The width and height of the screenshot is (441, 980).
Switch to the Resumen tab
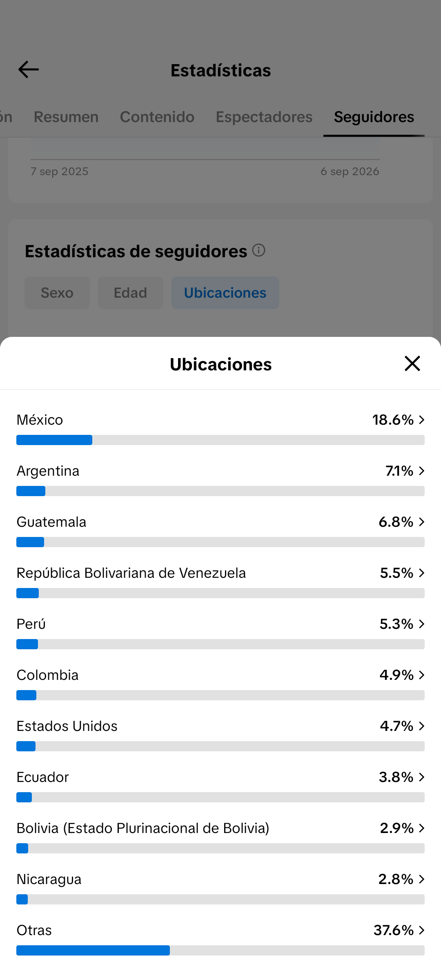(x=66, y=117)
